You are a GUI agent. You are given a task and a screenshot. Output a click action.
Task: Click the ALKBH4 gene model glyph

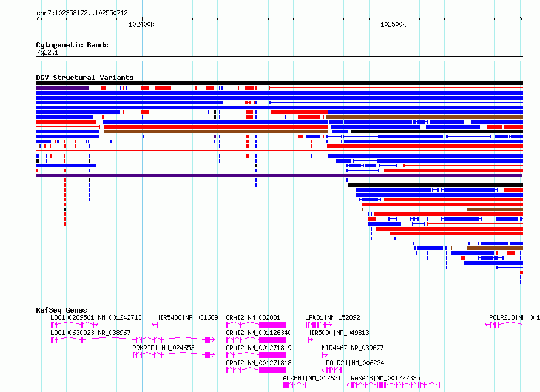coord(295,385)
